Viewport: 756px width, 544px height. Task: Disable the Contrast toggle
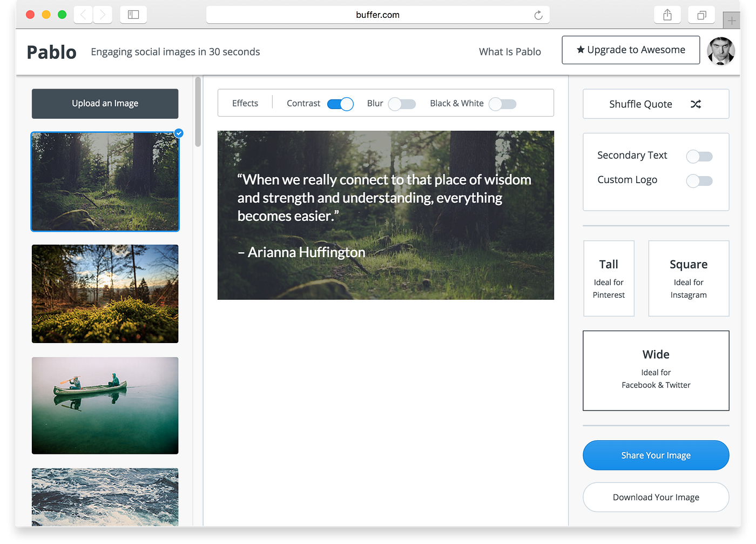click(340, 104)
